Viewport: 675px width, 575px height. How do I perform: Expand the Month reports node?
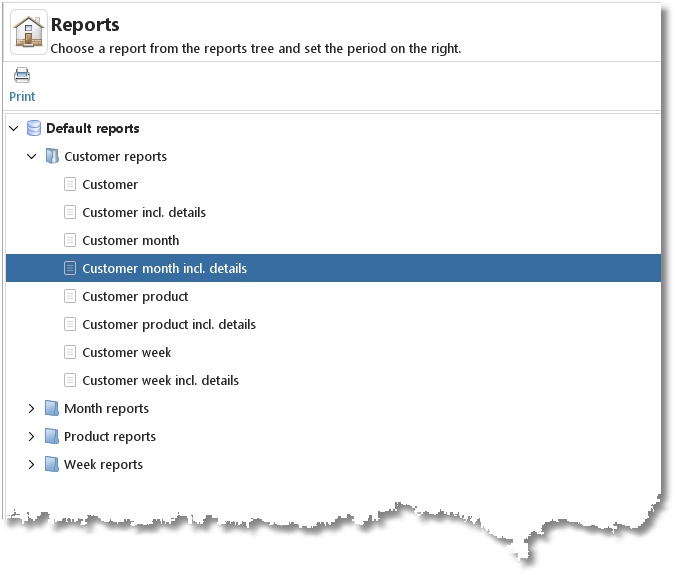(x=32, y=408)
